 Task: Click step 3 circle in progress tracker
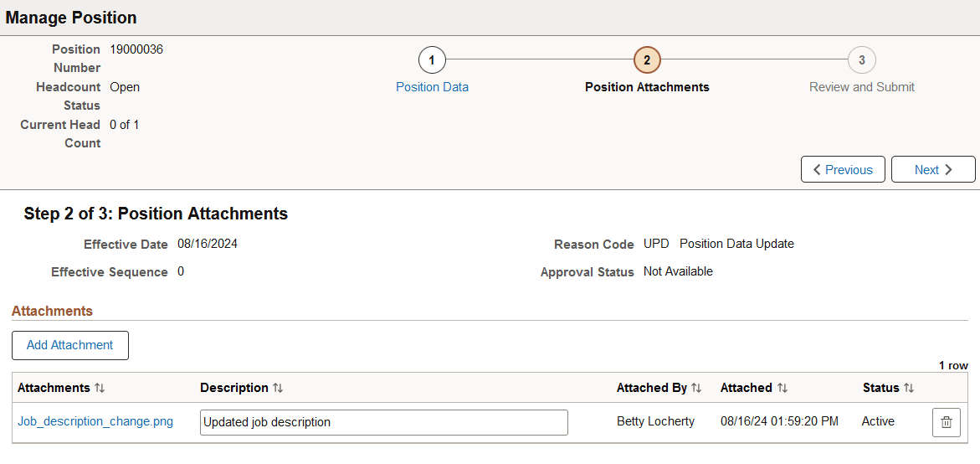tap(861, 60)
